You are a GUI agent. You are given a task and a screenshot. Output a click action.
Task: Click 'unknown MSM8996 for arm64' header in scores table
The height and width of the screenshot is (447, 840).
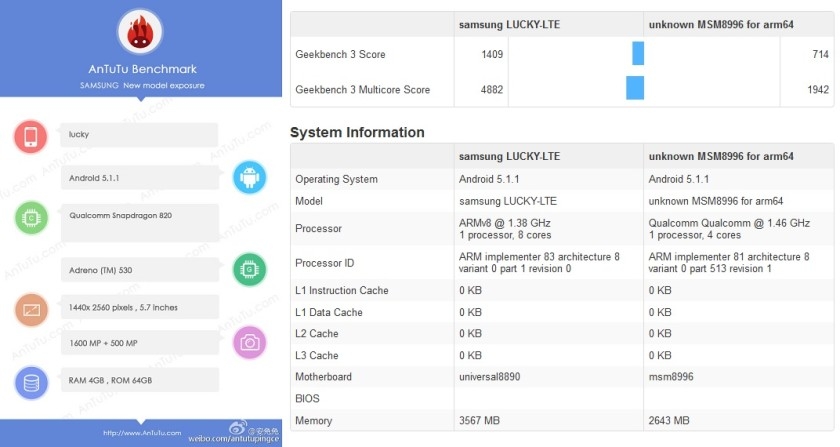point(721,25)
